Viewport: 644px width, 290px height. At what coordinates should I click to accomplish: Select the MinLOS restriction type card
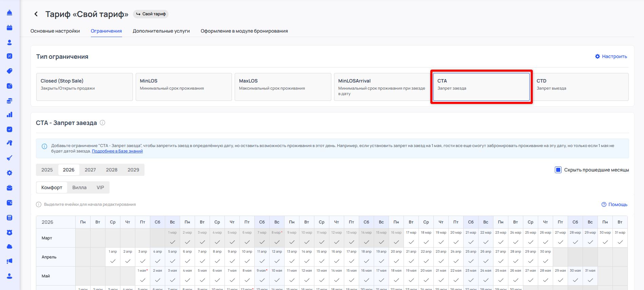click(x=183, y=87)
